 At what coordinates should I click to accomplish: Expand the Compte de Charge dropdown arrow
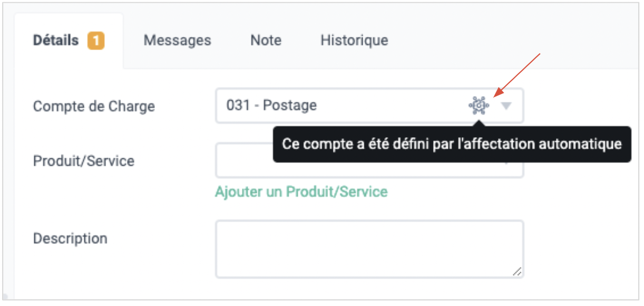pos(506,106)
